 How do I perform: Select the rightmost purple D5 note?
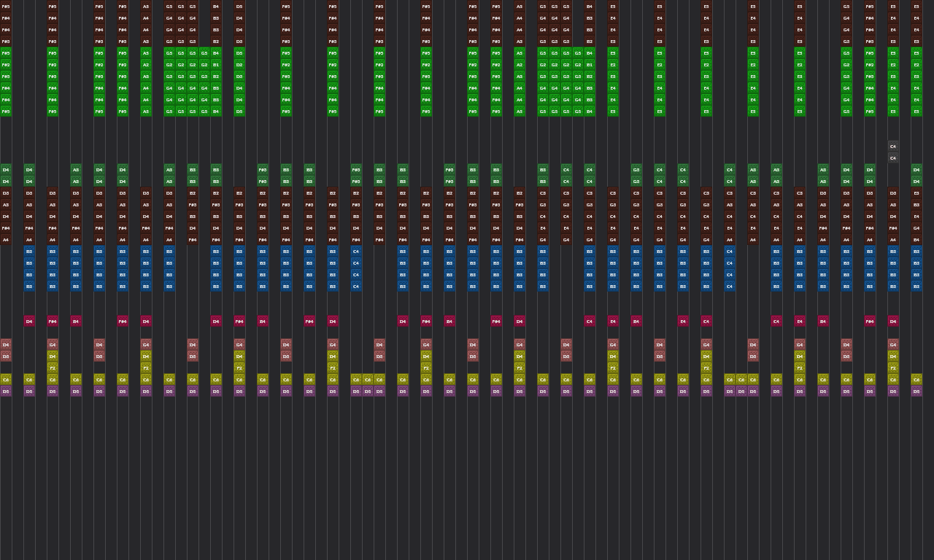[916, 391]
